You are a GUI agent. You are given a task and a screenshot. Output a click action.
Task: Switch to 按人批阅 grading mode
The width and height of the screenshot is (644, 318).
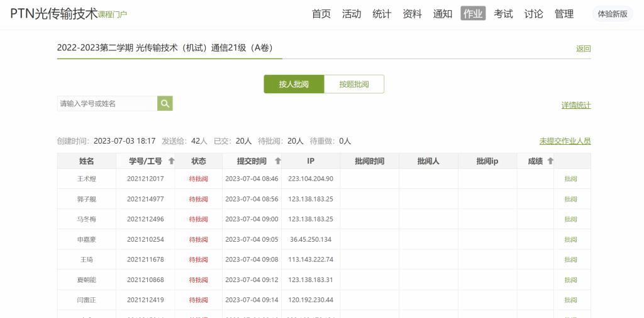pos(294,84)
